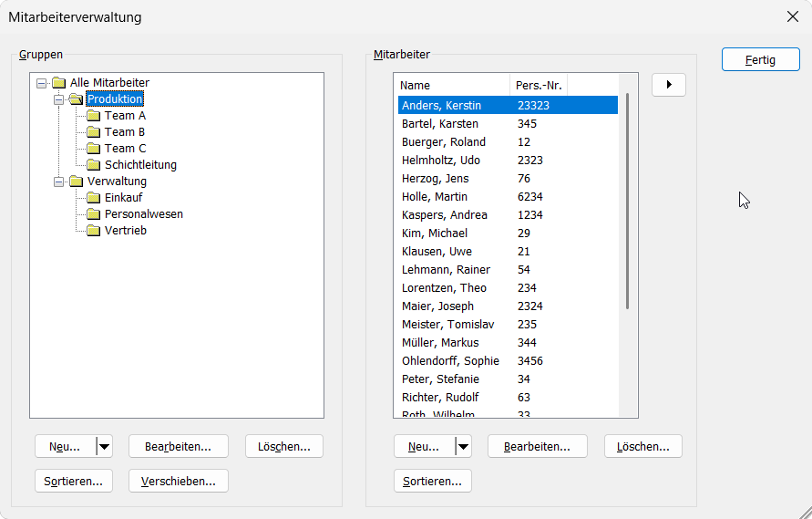Select employee Bartel, Karsten
Screen dimensions: 812x519
[x=508, y=123]
